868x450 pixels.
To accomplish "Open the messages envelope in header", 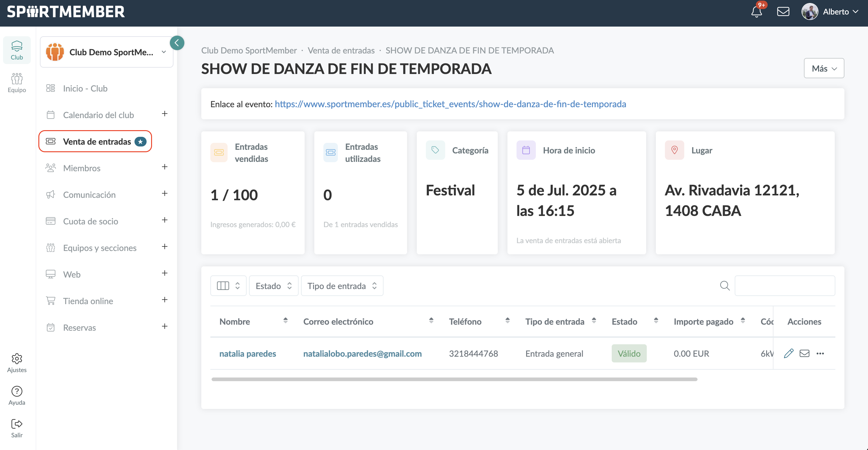I will [x=783, y=12].
